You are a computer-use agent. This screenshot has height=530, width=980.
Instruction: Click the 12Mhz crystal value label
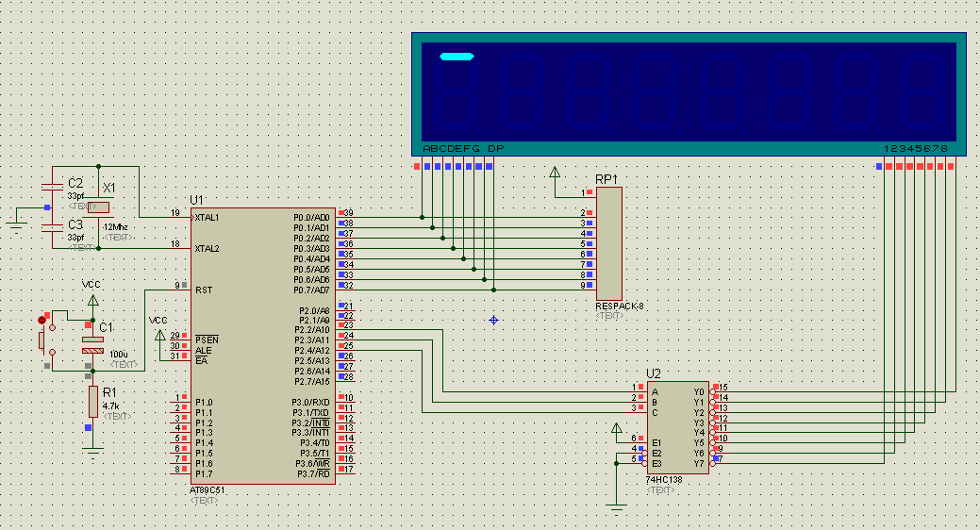[116, 227]
